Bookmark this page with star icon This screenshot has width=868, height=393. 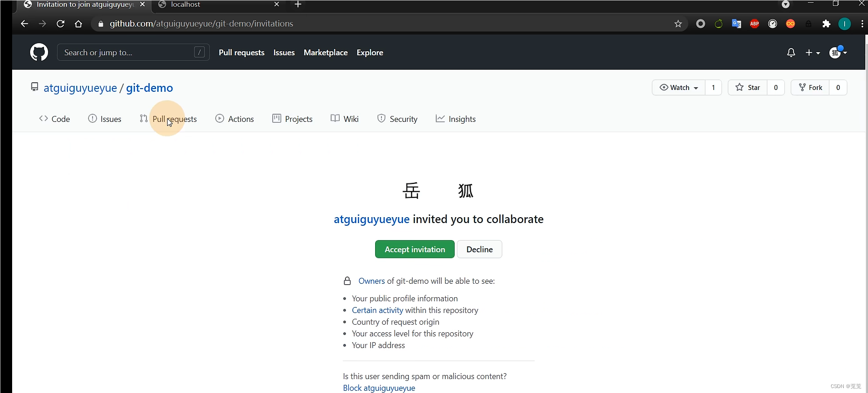coord(678,24)
